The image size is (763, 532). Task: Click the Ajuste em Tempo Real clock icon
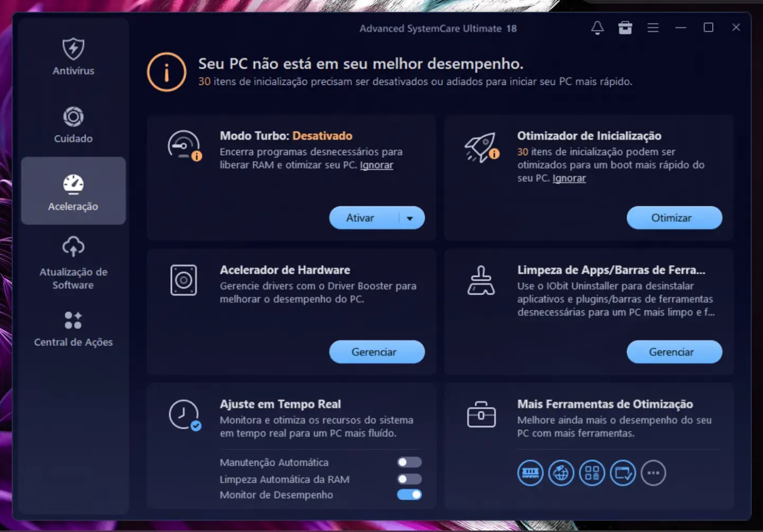184,415
